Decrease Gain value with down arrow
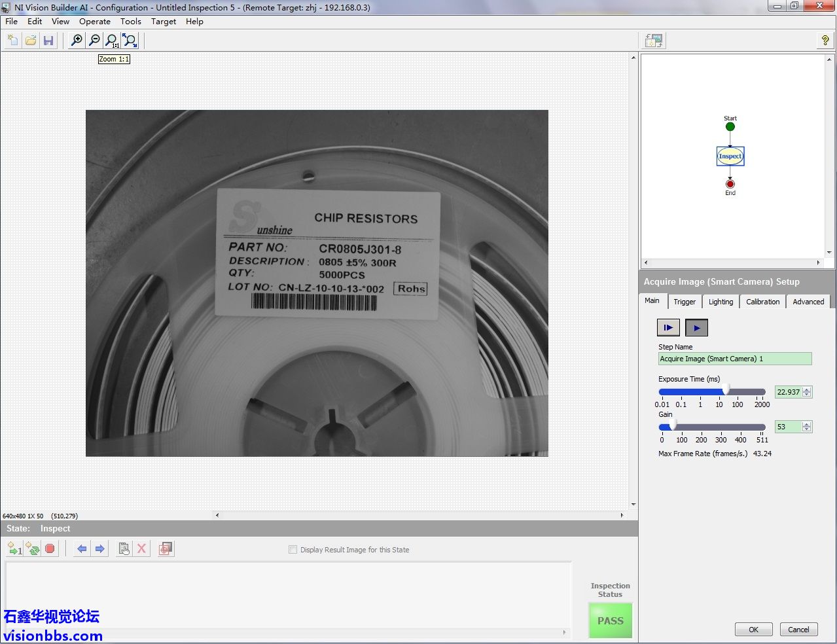 [x=807, y=429]
